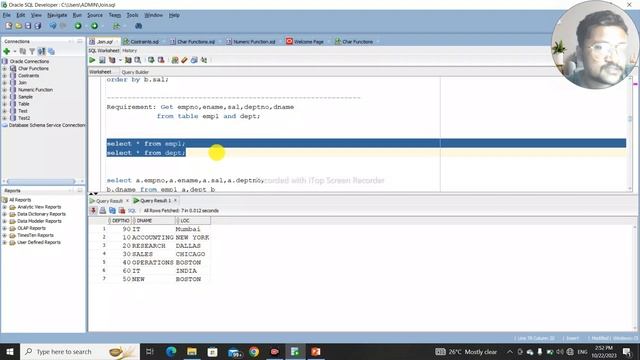Expand the Analytic View Reports folder
640x360 pixels.
click(x=4, y=207)
